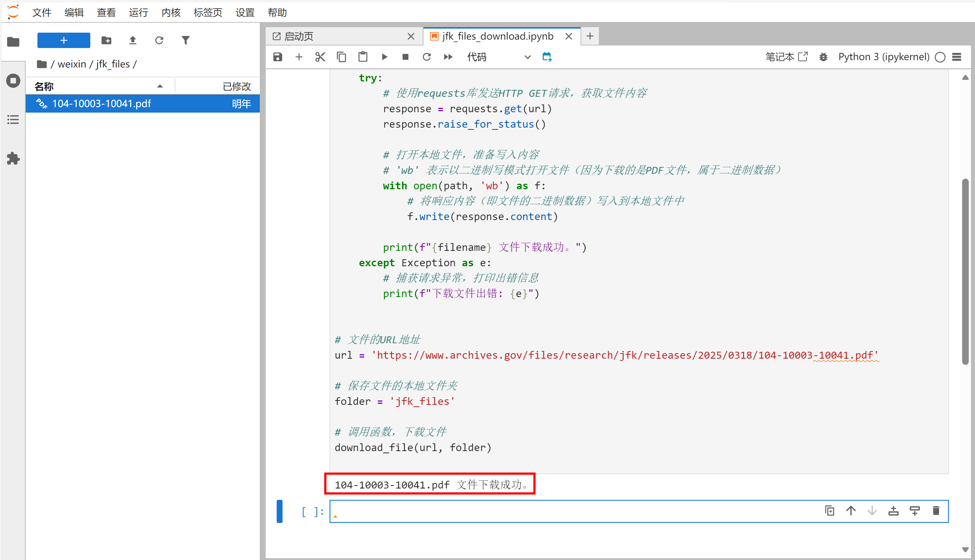This screenshot has width=975, height=560.
Task: Save the notebook with the disk icon
Action: [x=277, y=57]
